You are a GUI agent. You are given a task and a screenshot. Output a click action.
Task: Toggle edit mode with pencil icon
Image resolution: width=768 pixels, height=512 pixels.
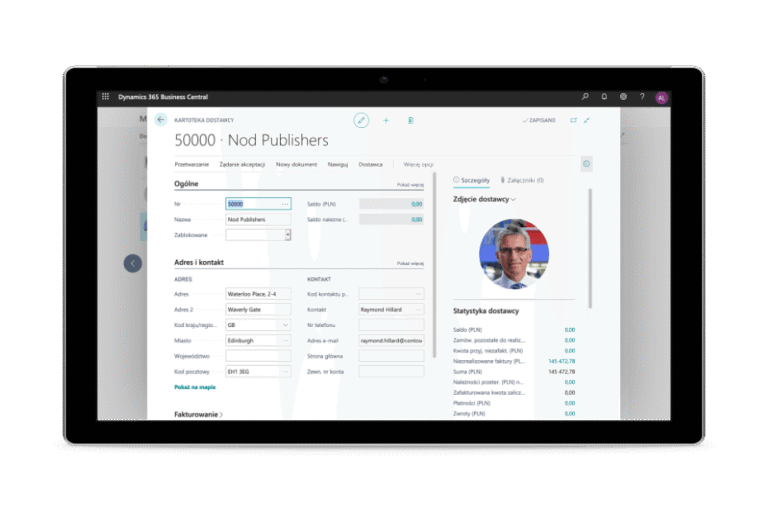pos(361,120)
